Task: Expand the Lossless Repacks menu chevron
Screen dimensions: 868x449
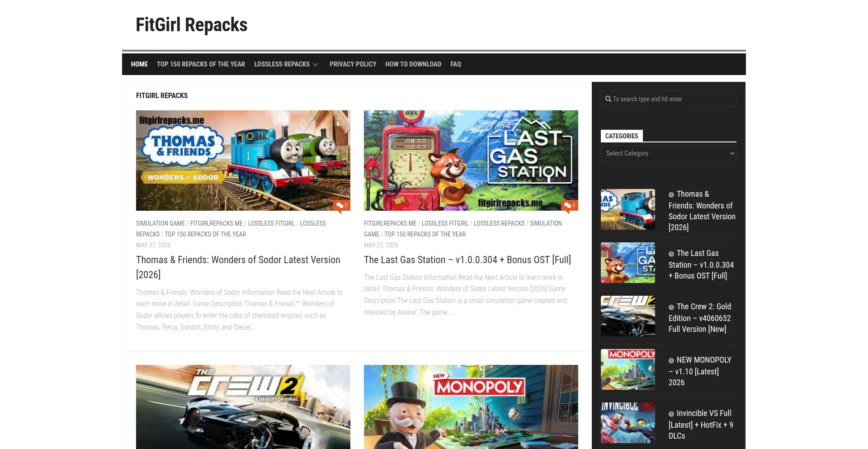Action: coord(316,65)
